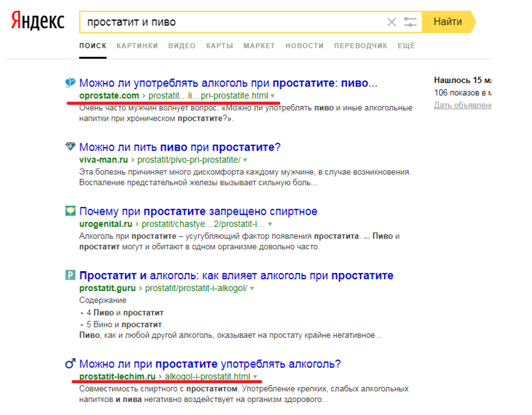Click the prostatit-lechim.ru male symbol favicon
The image size is (532, 415).
(x=70, y=364)
